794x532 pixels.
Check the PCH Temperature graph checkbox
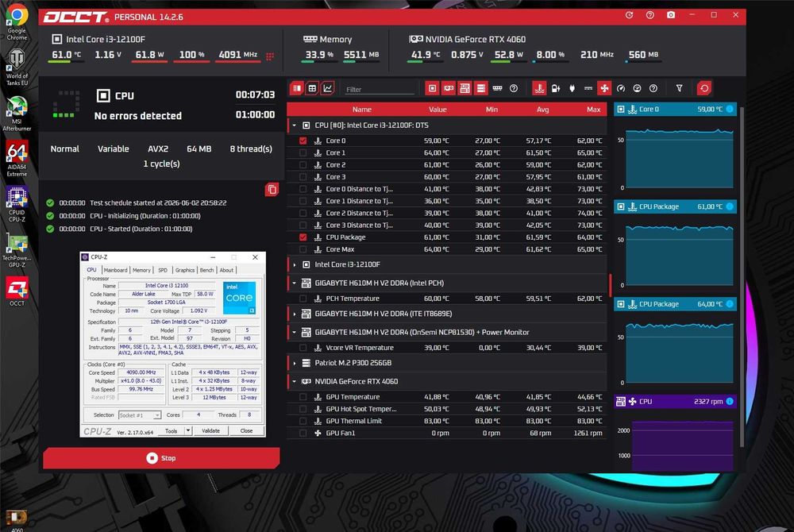[303, 299]
